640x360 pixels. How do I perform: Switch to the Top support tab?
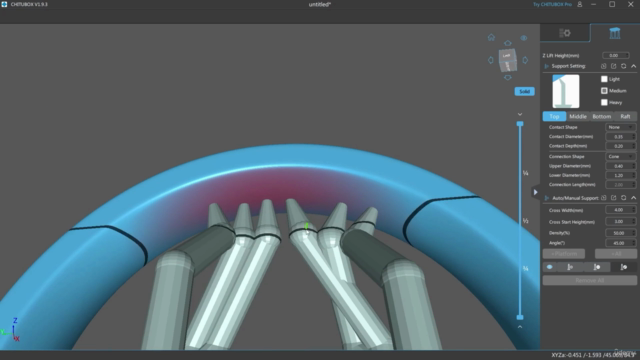(554, 116)
